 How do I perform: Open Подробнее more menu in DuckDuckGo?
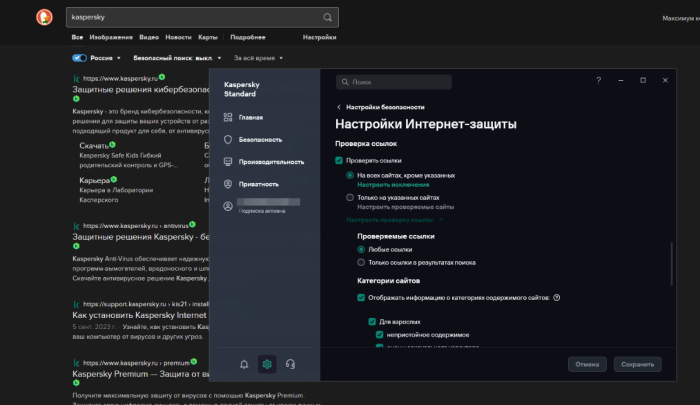(248, 38)
